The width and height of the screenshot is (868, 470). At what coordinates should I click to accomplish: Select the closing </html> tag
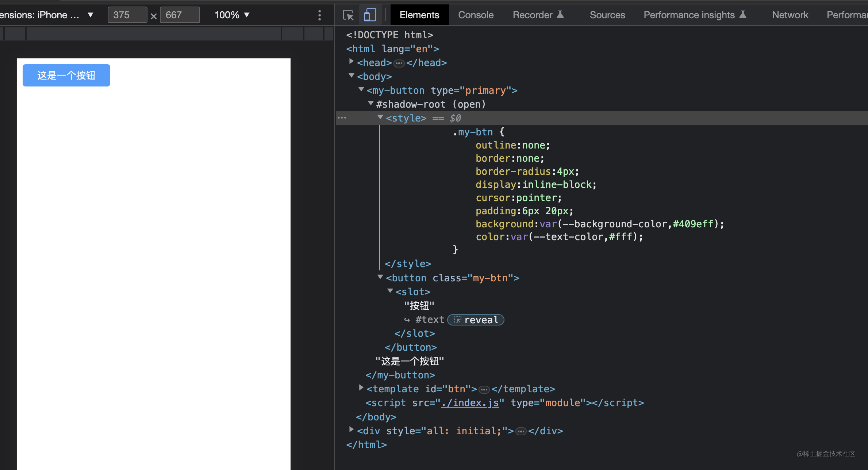pyautogui.click(x=366, y=445)
